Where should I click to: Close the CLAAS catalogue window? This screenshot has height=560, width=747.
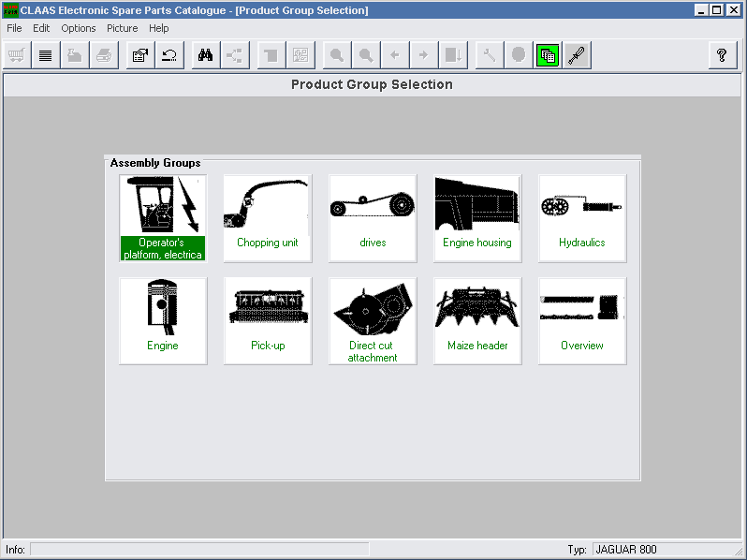click(x=734, y=10)
